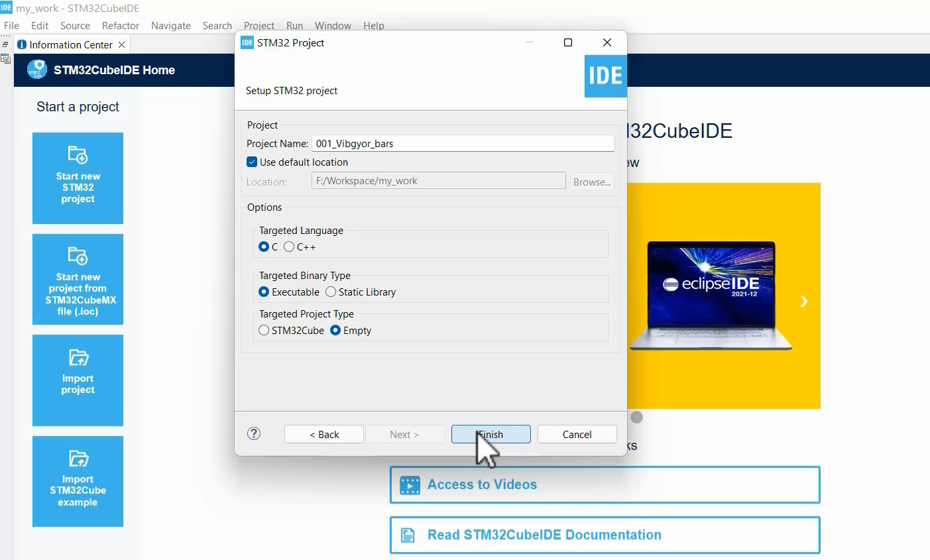
Task: Click the Finish button in dialog
Action: [491, 434]
